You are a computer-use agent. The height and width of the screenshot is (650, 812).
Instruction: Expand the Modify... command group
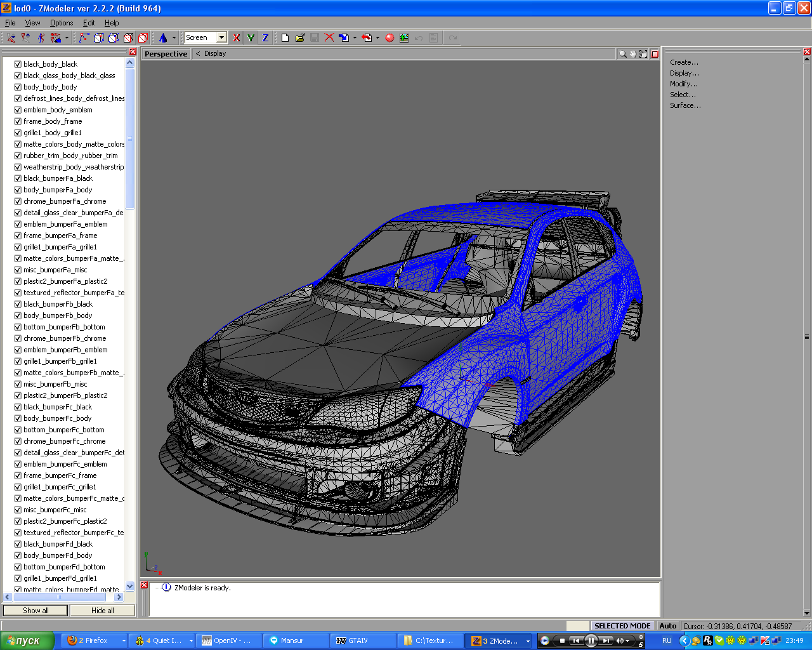pyautogui.click(x=683, y=84)
